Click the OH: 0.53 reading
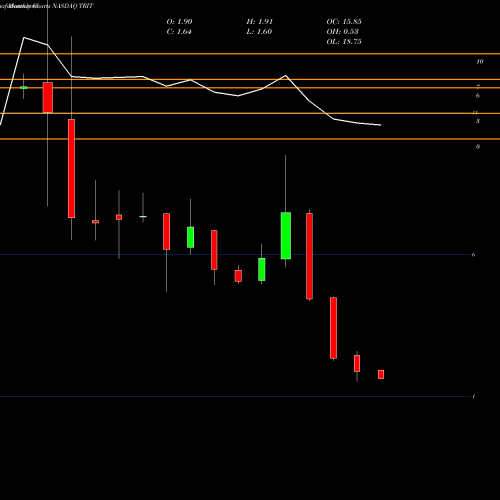Viewport: 500px width, 500px height. click(342, 32)
